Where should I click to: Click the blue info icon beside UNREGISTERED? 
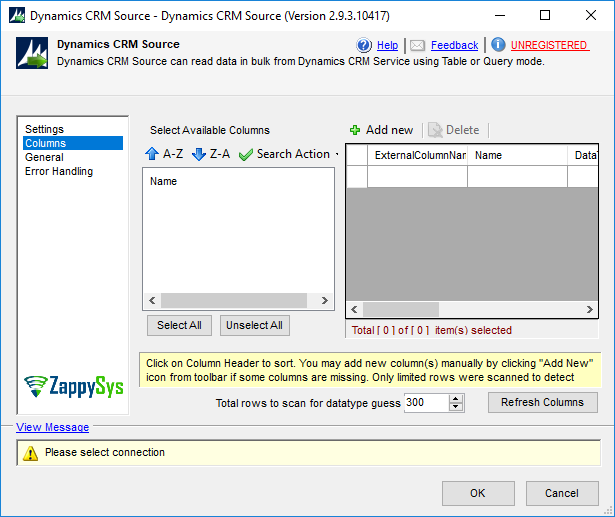tap(498, 45)
